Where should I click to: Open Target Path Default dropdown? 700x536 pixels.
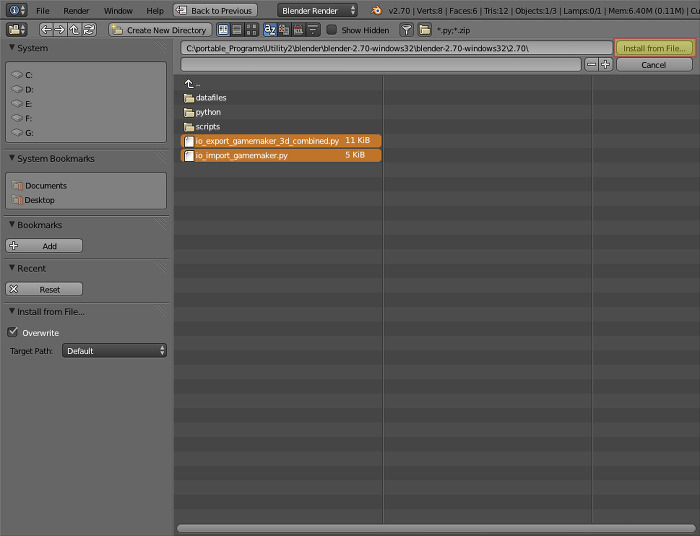click(114, 351)
